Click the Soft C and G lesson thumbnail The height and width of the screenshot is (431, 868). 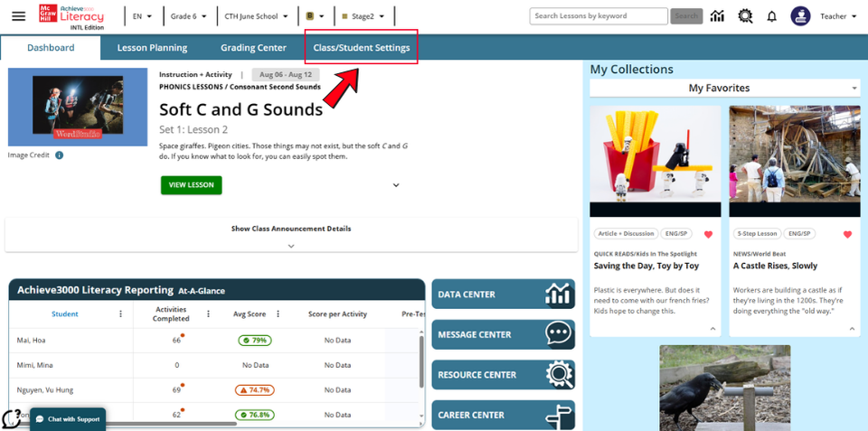(78, 107)
